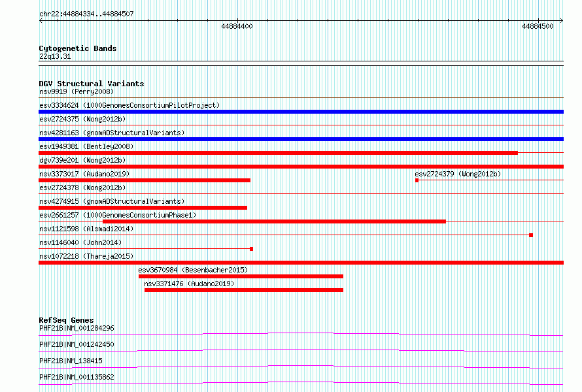Select variant nsv4281163 (gnomADStructuralVariants) label

click(x=112, y=133)
